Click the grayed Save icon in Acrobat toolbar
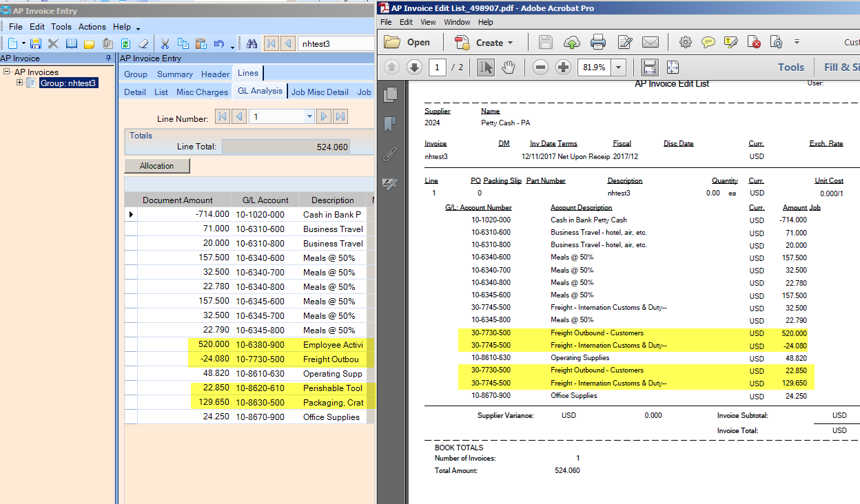The height and width of the screenshot is (504, 860). click(545, 42)
